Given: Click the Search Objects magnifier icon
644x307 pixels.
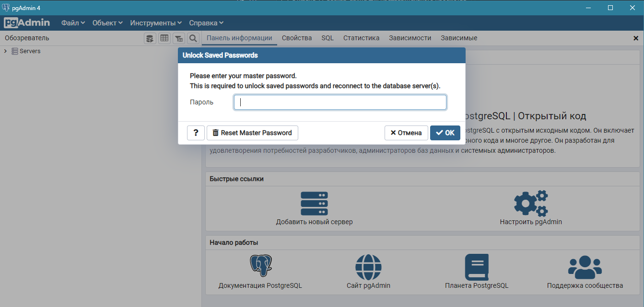Looking at the screenshot, I should coord(193,38).
